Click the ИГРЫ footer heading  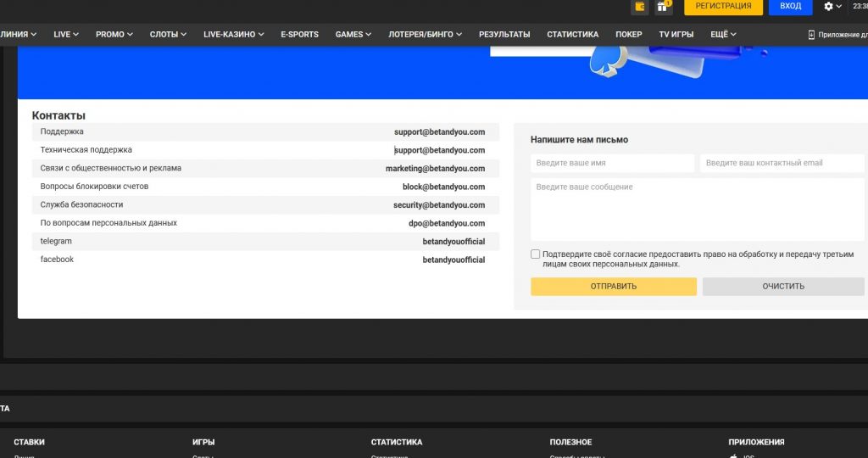[x=203, y=442]
